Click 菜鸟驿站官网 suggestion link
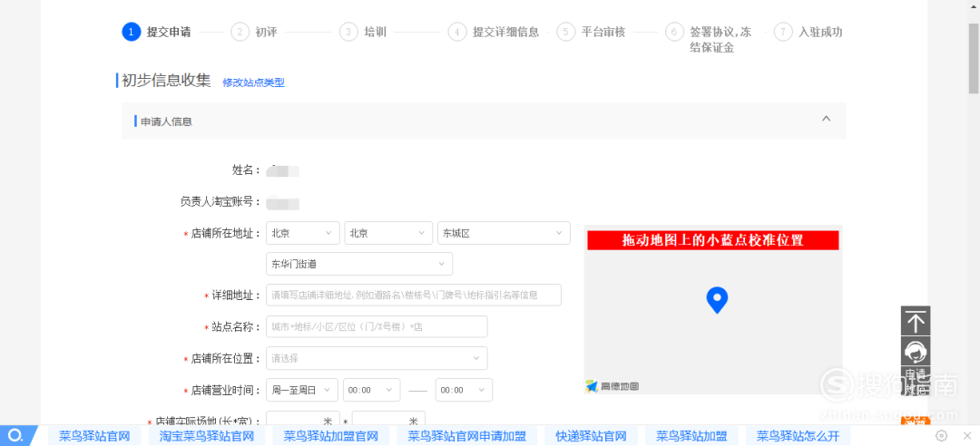 coord(94,436)
